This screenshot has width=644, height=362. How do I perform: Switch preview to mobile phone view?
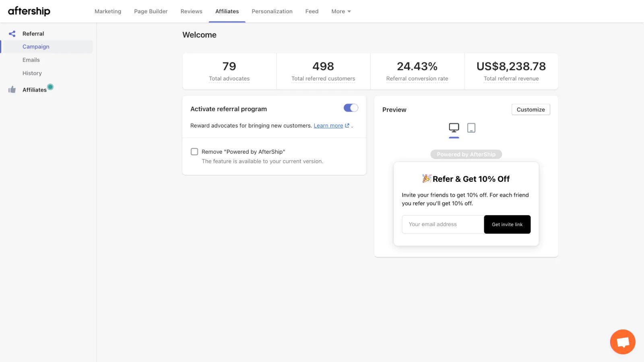coord(471,128)
